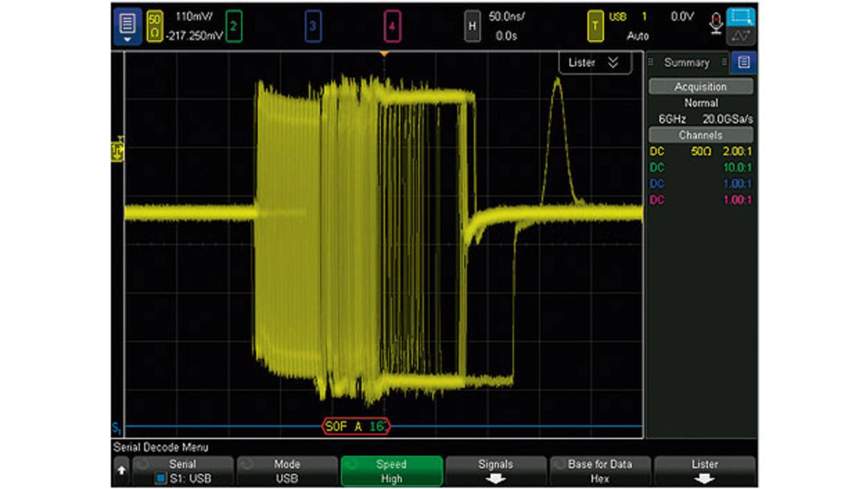Select the SOF A 16 decode packet
The width and height of the screenshot is (868, 489).
click(x=356, y=427)
